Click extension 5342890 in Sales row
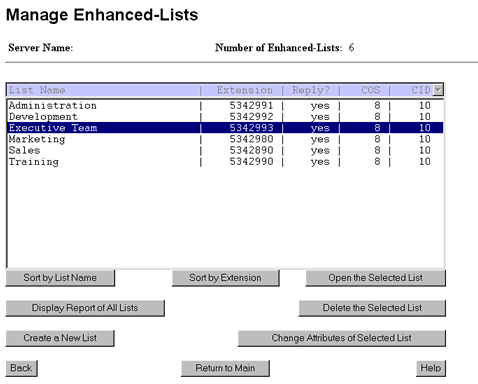478x384 pixels. [251, 150]
